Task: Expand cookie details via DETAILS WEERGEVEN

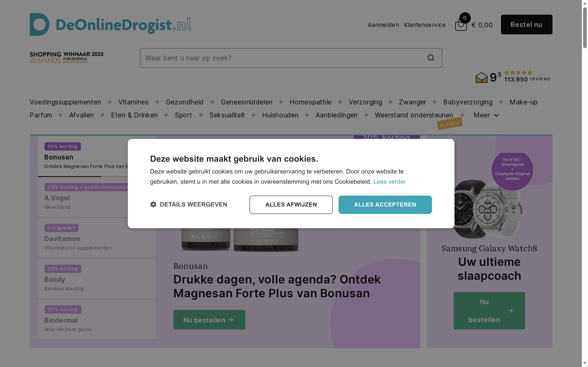Action: [194, 204]
